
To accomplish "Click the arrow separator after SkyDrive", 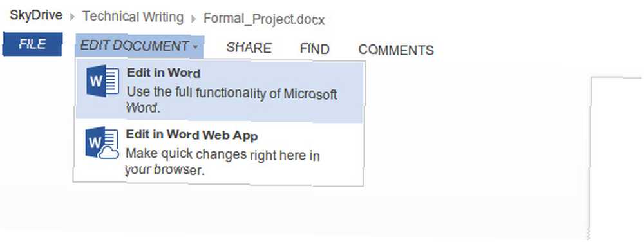I will (73, 17).
